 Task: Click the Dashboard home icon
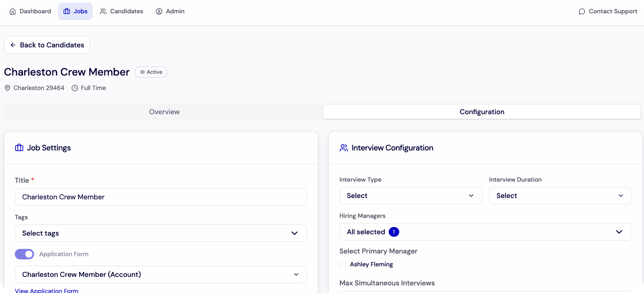click(13, 11)
